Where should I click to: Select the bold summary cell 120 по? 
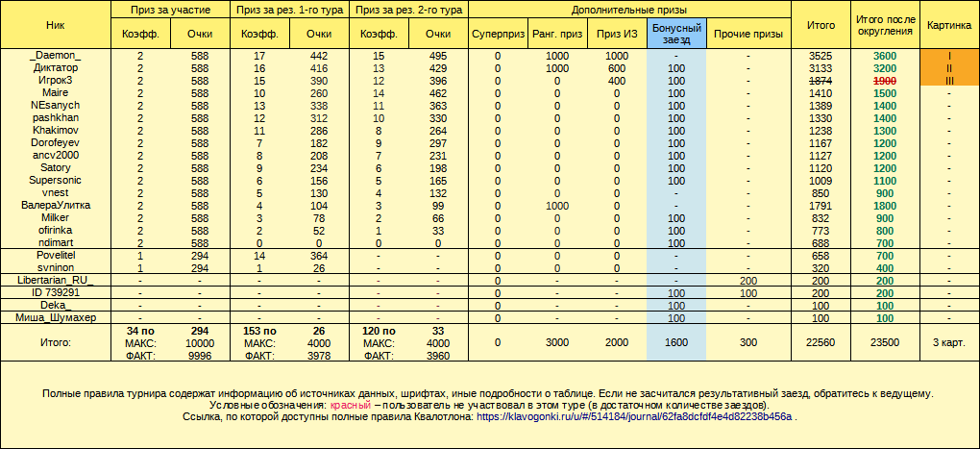point(379,331)
